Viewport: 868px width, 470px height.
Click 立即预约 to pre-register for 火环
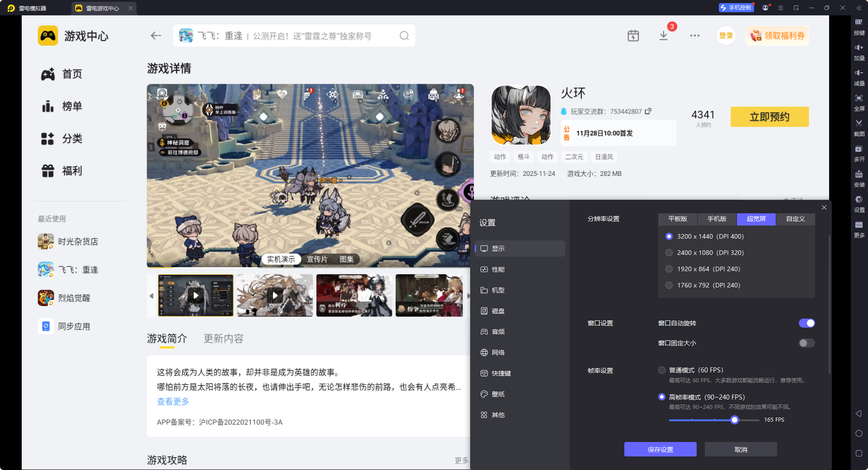pyautogui.click(x=769, y=117)
